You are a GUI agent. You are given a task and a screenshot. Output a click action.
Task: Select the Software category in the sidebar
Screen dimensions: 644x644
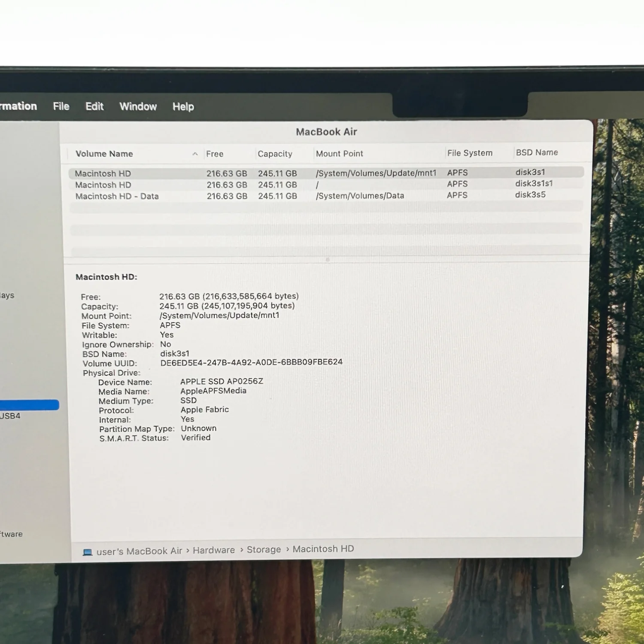[x=11, y=534]
